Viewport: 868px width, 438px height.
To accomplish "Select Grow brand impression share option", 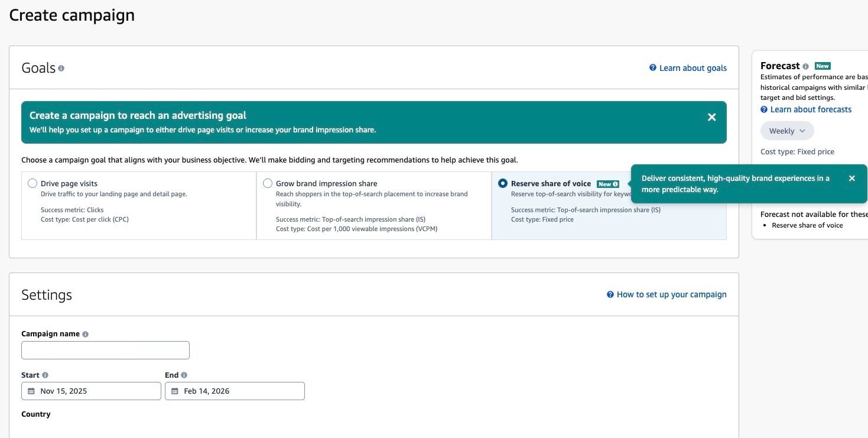I will click(268, 184).
